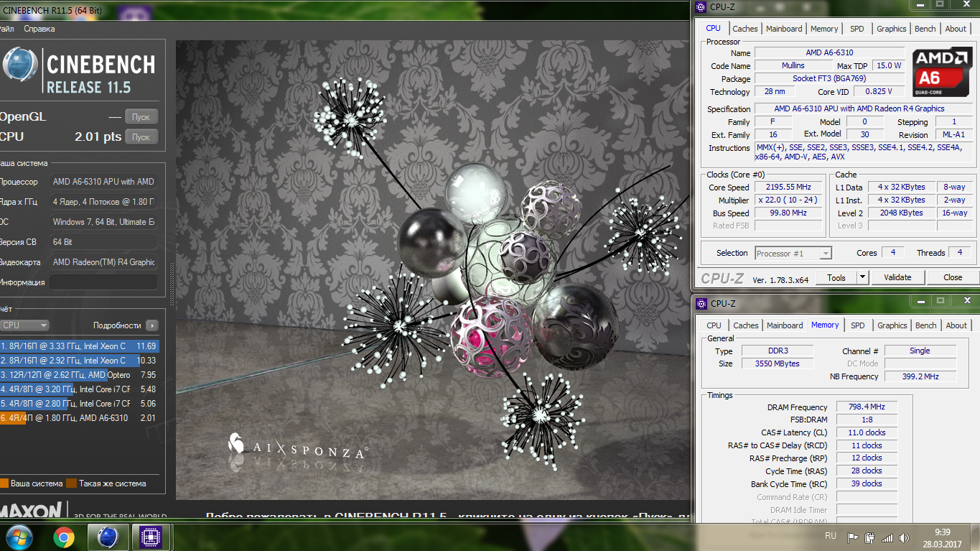Click the memory Size value 3550 MBytes

coord(777,364)
